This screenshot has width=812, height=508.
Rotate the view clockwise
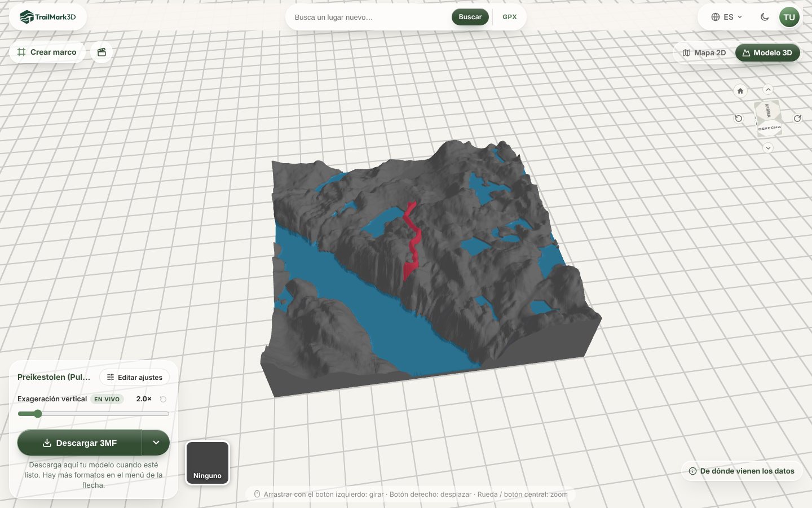coord(797,119)
